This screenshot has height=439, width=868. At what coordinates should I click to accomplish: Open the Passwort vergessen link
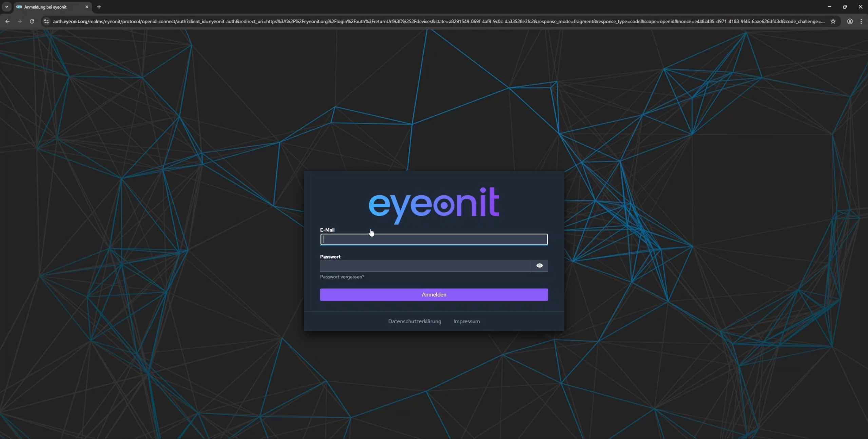tap(342, 277)
